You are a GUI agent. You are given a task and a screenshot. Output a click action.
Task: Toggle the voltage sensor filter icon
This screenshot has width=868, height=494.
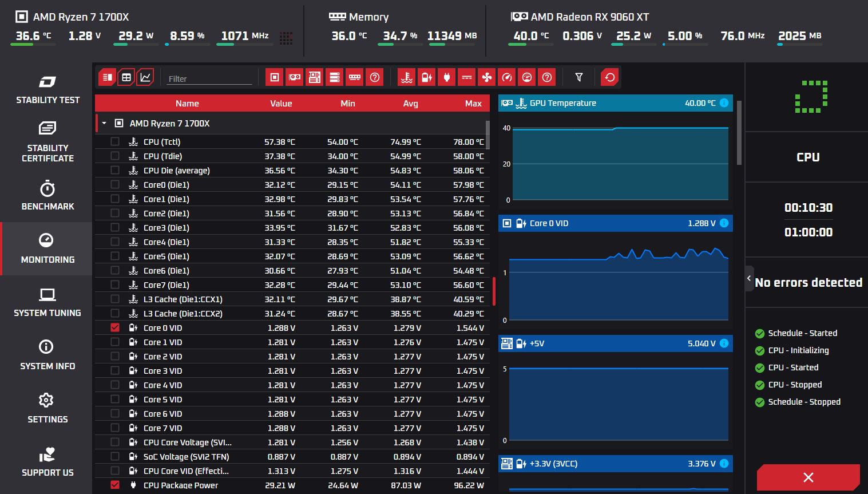[x=427, y=77]
